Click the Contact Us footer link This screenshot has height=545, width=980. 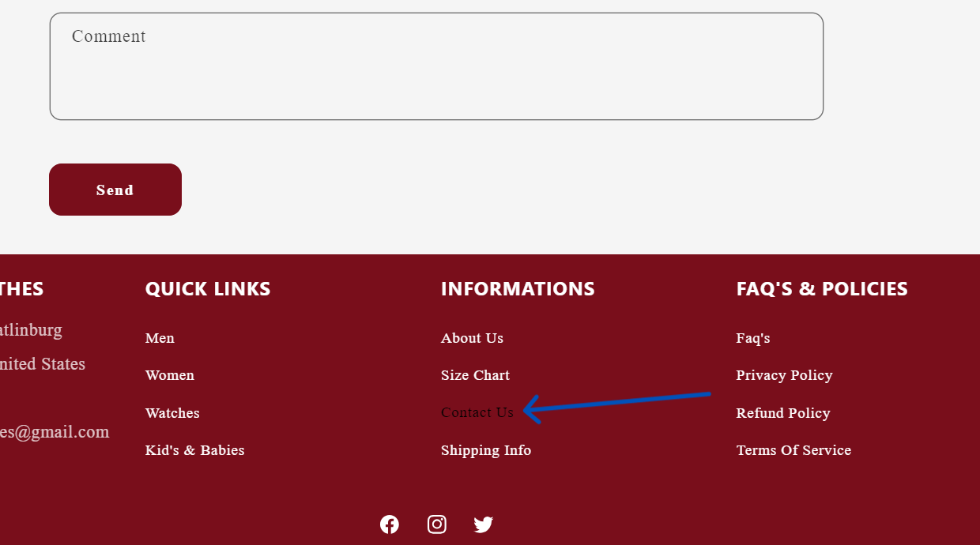click(x=477, y=412)
